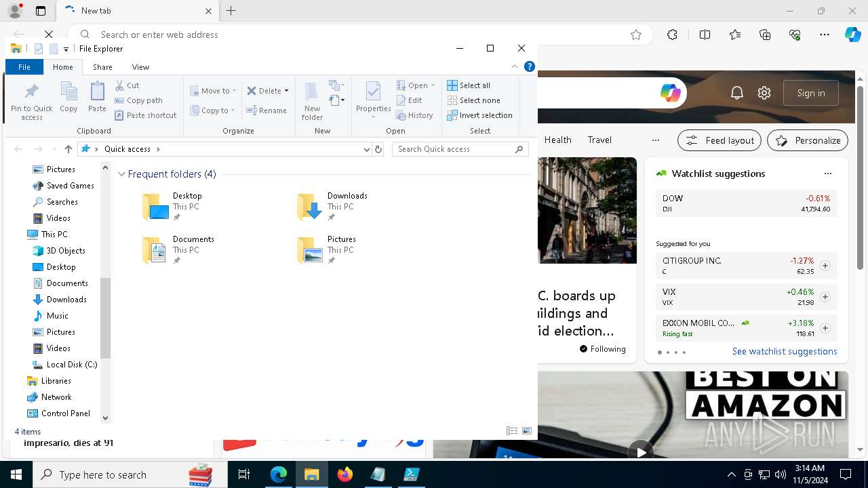
Task: Open the Properties ribbon button
Action: pyautogui.click(x=373, y=100)
